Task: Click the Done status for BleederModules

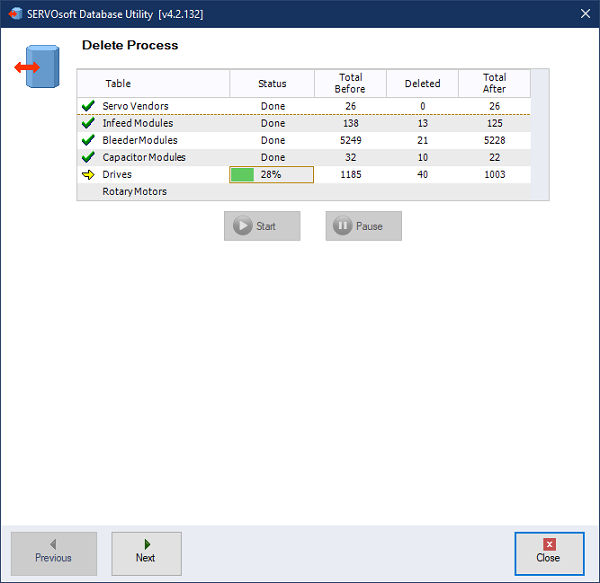Action: coord(273,140)
